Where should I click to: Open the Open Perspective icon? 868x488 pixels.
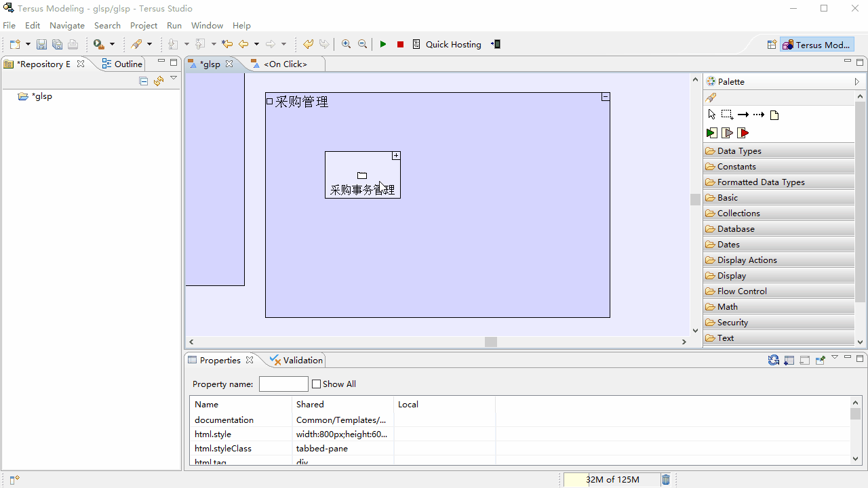tap(772, 45)
